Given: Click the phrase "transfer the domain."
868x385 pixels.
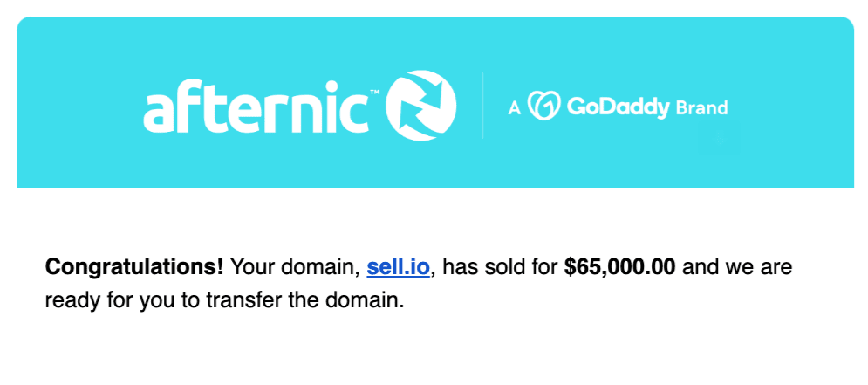Looking at the screenshot, I should [302, 300].
